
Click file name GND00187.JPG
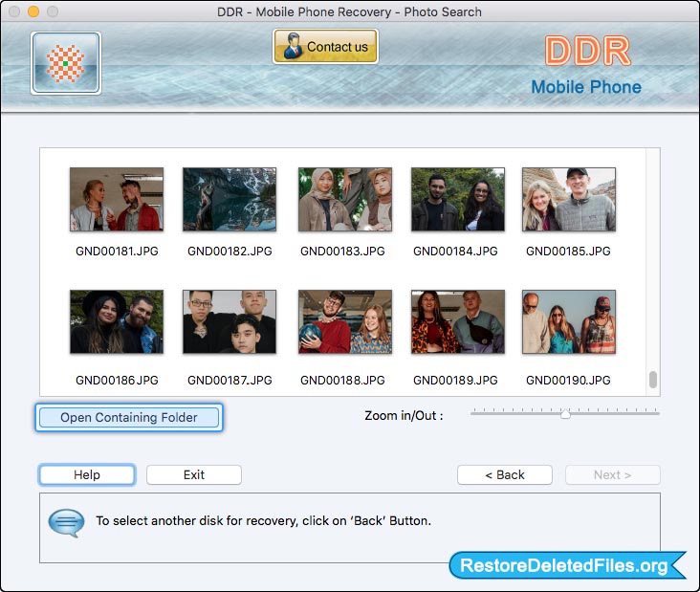tap(230, 380)
